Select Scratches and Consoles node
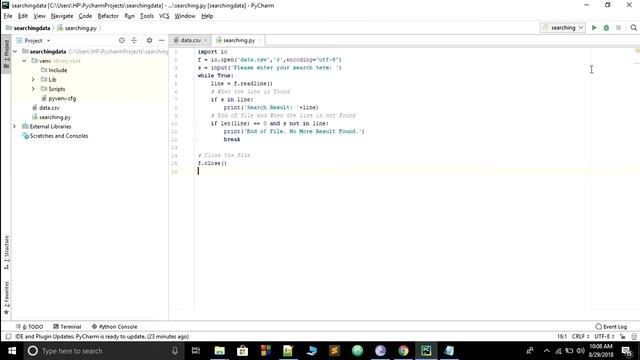 click(x=58, y=136)
